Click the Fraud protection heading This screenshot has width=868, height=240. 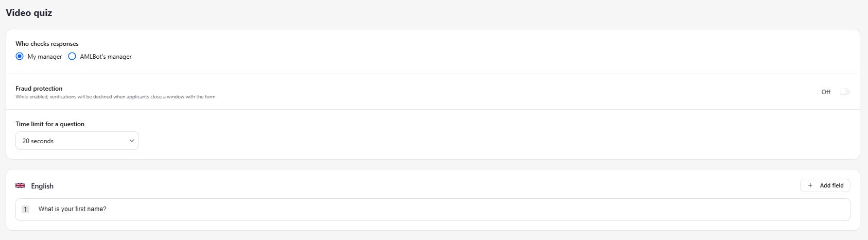click(39, 89)
